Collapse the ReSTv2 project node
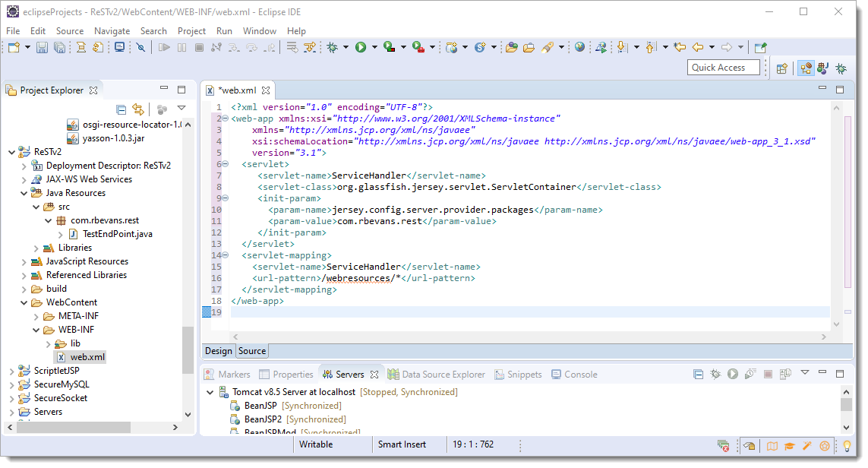This screenshot has width=868, height=468. coord(11,152)
